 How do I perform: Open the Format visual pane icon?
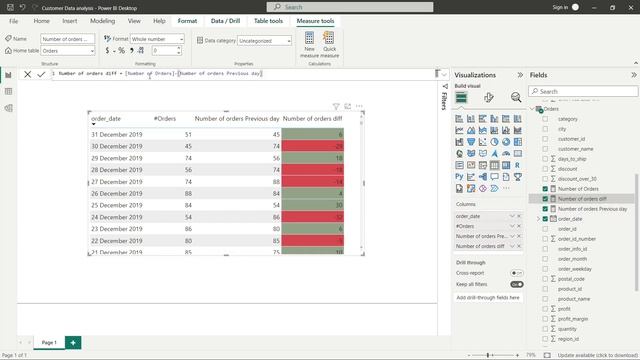[x=489, y=98]
